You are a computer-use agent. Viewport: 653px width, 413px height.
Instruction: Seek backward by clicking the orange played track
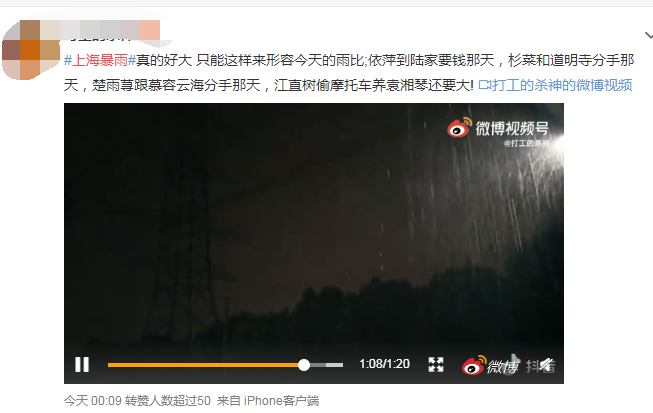click(203, 365)
